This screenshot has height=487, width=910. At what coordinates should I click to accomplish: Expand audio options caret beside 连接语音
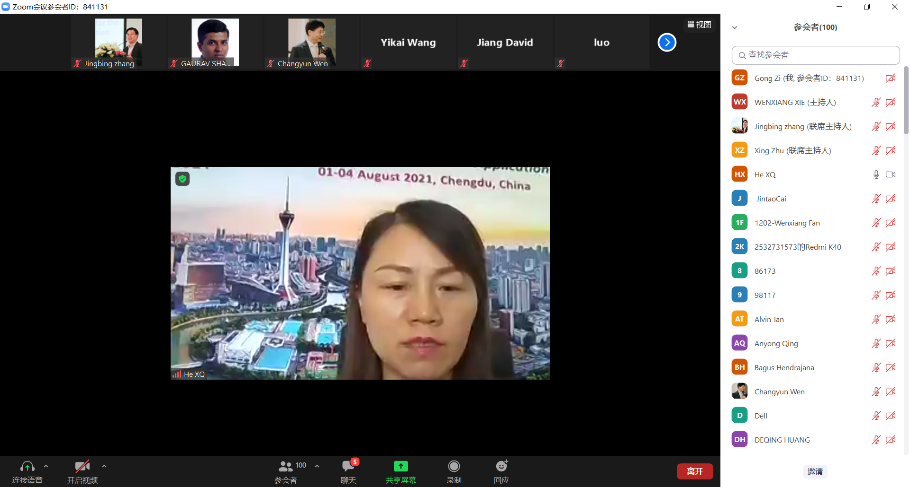(46, 466)
